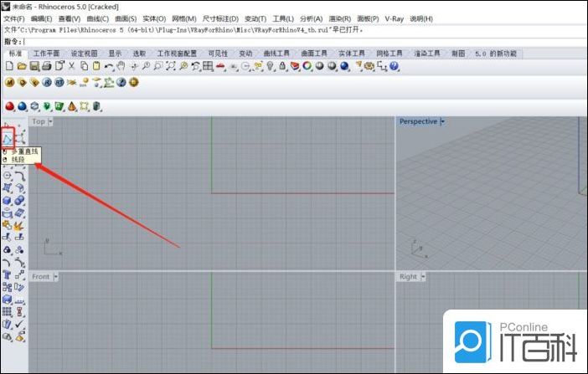Click the four-viewport layout icon
The width and height of the screenshot is (588, 374).
pyautogui.click(x=208, y=66)
